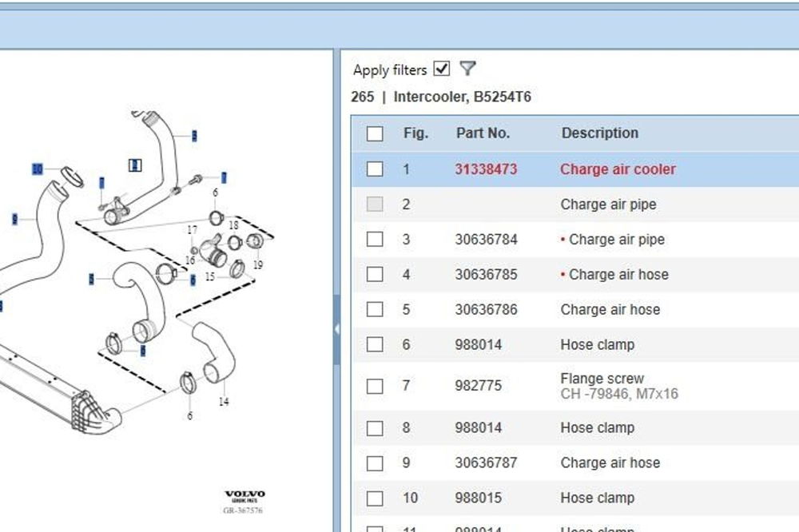This screenshot has height=532, width=799.
Task: Tick checkbox for Charge air cooler row
Action: point(375,169)
